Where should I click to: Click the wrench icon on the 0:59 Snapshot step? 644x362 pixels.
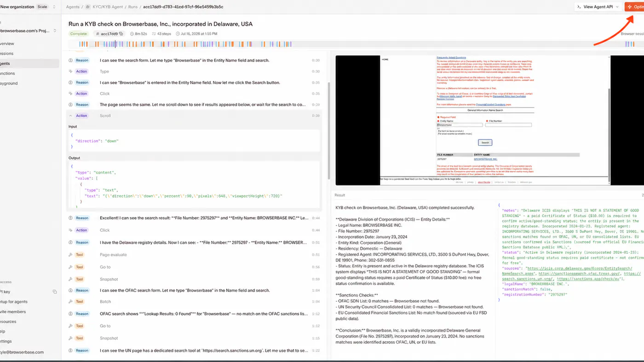coord(71,279)
